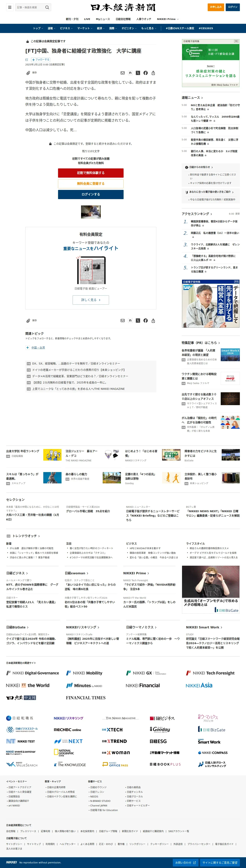Click the search magnifier icon

pos(47,7)
